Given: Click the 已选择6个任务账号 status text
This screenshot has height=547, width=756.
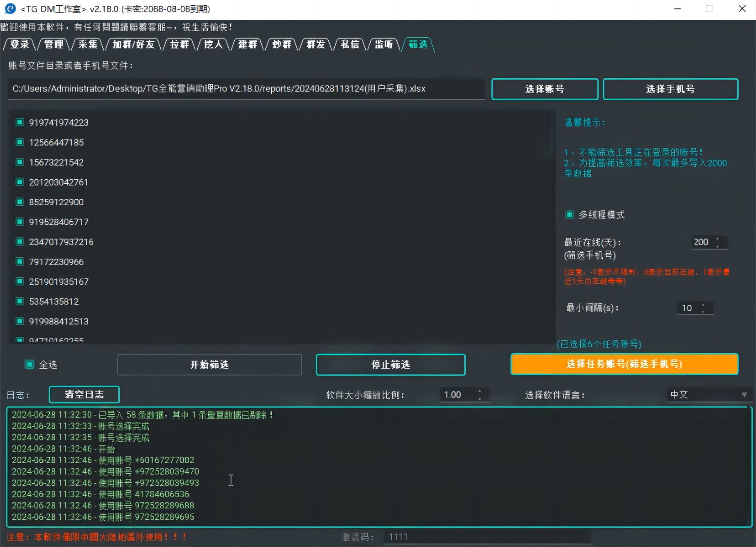Looking at the screenshot, I should tap(599, 344).
